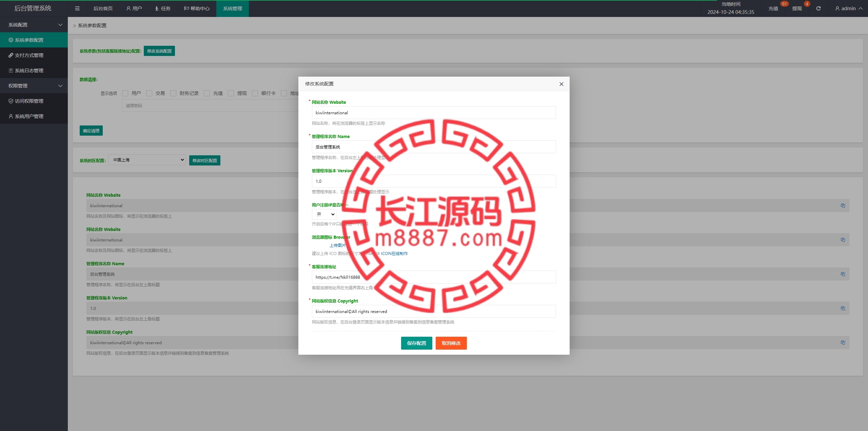This screenshot has height=431, width=868.
Task: Tick the 提现 data cleanup checkbox
Action: [x=231, y=93]
